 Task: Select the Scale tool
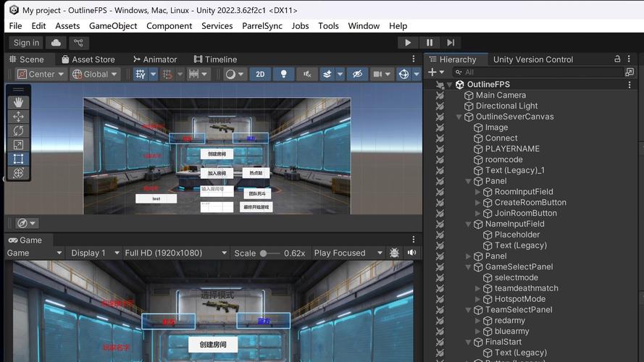[x=18, y=145]
